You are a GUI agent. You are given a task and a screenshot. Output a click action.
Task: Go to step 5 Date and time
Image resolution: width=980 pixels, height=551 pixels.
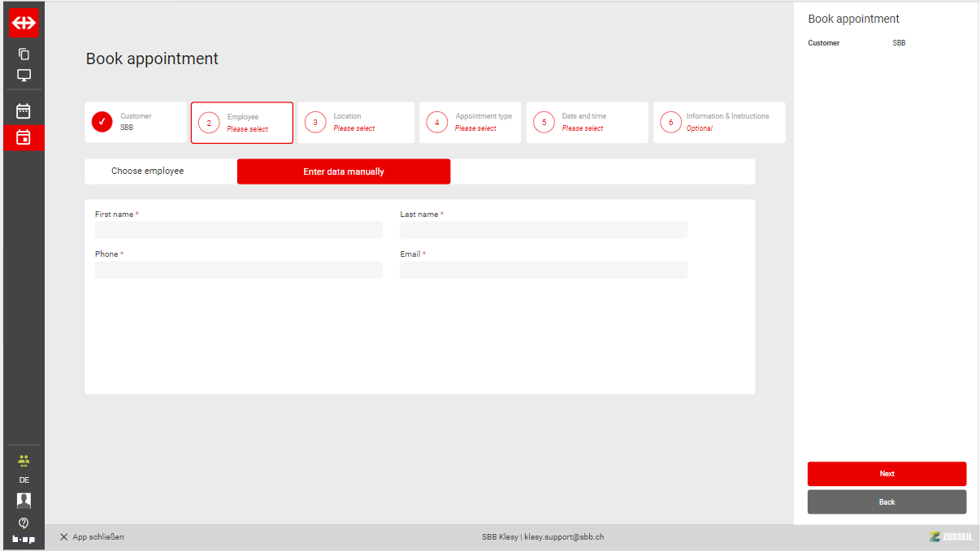pos(587,123)
